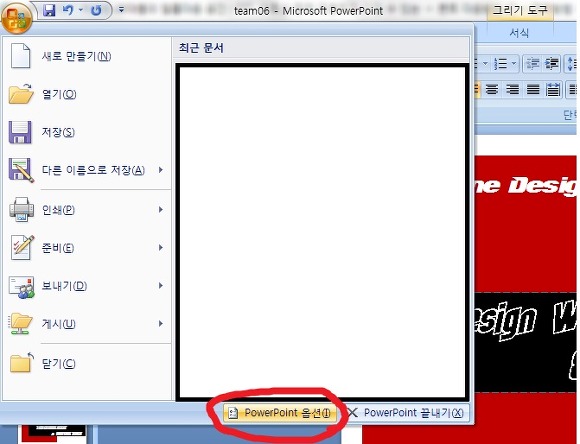The height and width of the screenshot is (444, 580).
Task: Expand the 다른 이름으로 저장(A) submenu arrow
Action: click(161, 170)
